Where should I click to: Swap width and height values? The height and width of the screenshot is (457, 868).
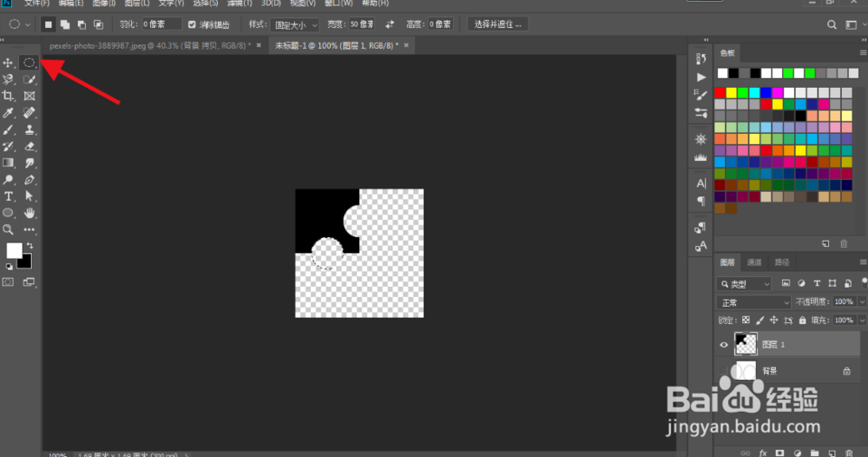pos(390,24)
